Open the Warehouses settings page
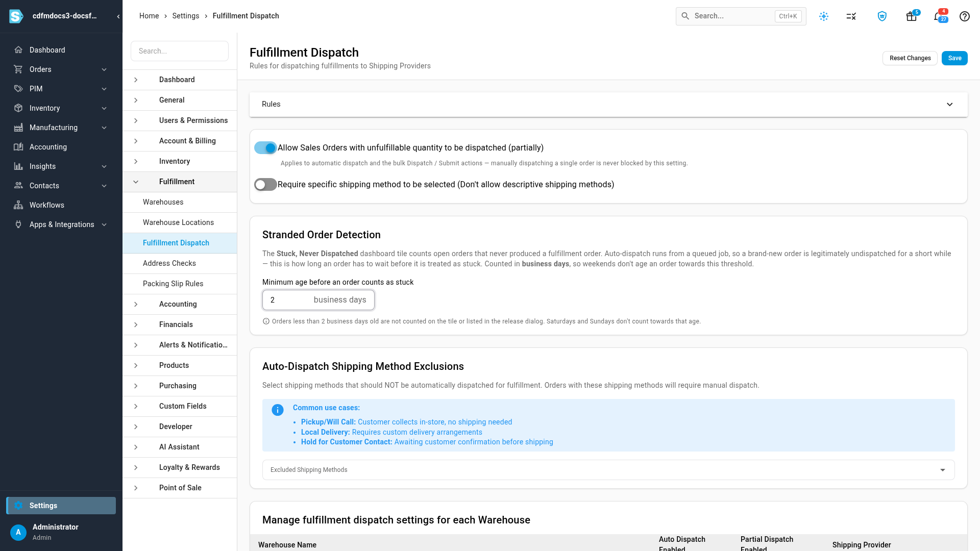The height and width of the screenshot is (551, 980). coord(180,202)
